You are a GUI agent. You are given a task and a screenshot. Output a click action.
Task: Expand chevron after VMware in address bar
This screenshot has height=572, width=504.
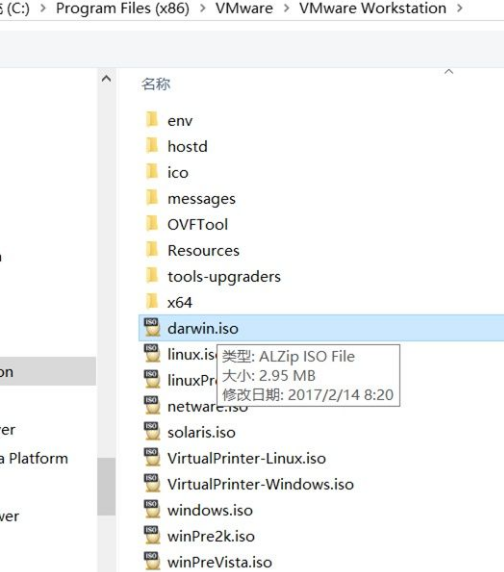pos(286,8)
